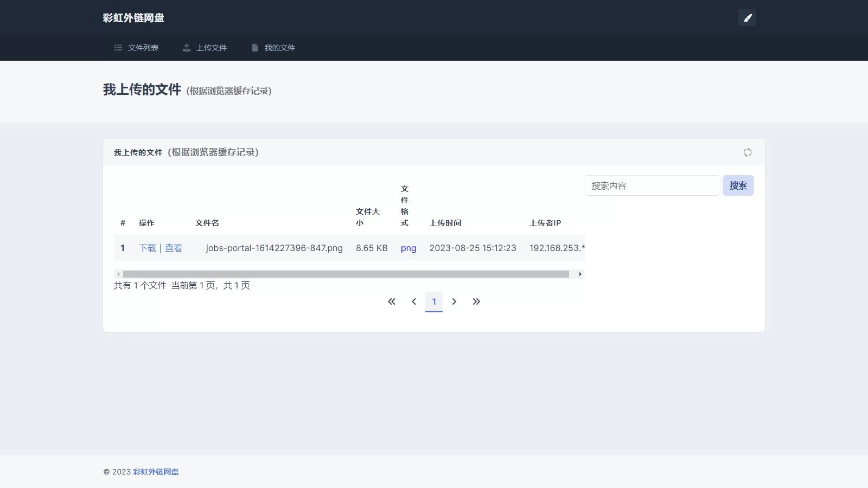868x488 pixels.
Task: Select page 1 in the pagination
Action: coord(434,301)
